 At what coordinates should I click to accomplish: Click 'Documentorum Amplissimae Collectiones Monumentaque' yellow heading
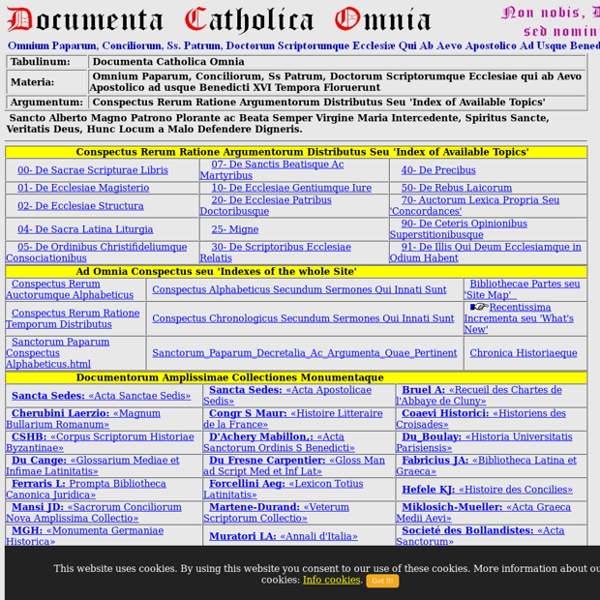pos(296,377)
